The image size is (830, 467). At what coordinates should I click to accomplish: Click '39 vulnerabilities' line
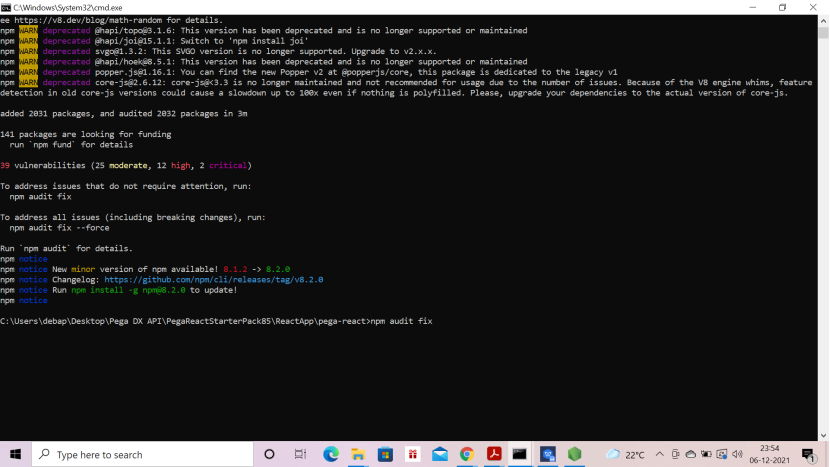(x=126, y=165)
